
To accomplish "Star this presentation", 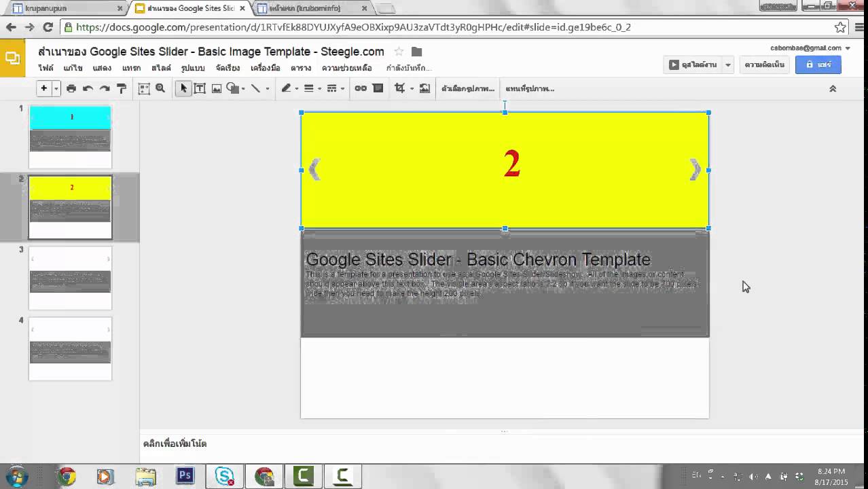I will 399,52.
